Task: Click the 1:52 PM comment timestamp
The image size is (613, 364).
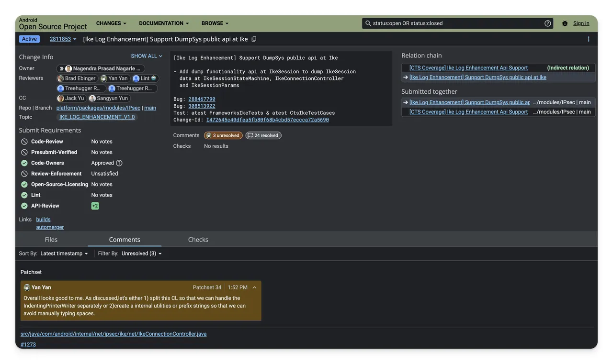Action: tap(238, 287)
